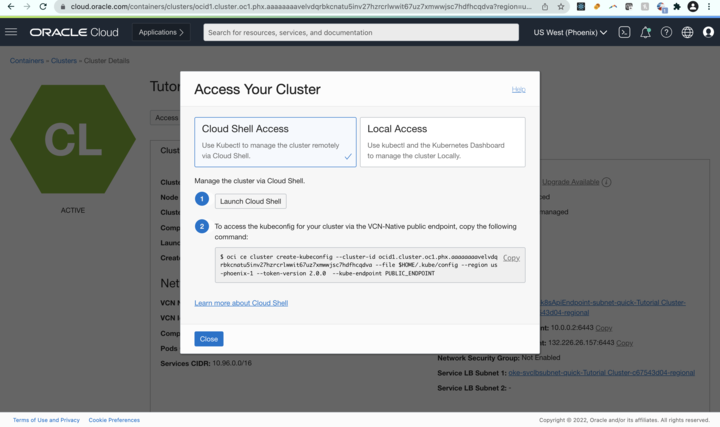Select Cloud Shell Access option
Image resolution: width=720 pixels, height=427 pixels.
(x=276, y=142)
